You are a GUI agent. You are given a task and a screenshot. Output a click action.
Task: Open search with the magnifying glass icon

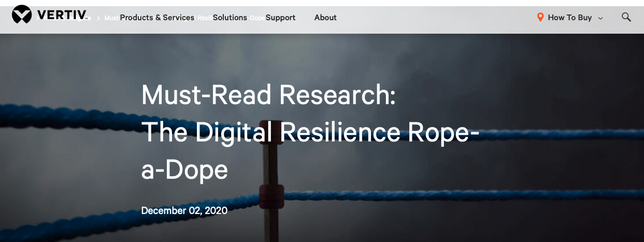tap(626, 17)
